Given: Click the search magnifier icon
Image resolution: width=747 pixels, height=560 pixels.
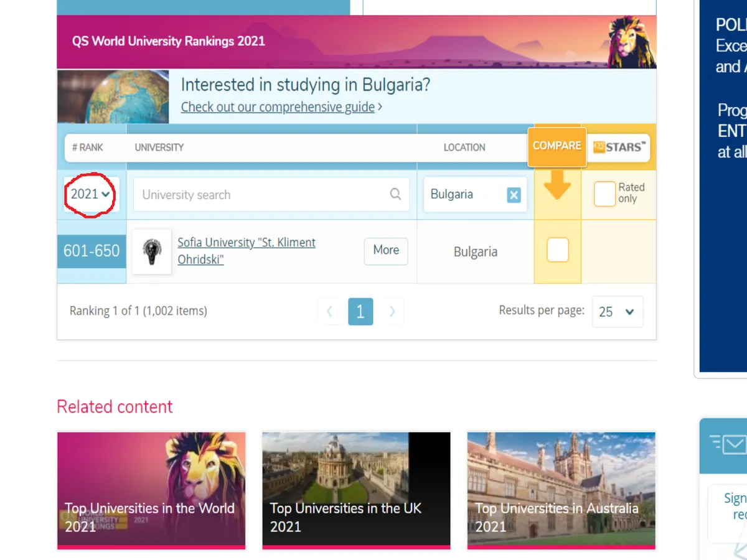Looking at the screenshot, I should [395, 194].
